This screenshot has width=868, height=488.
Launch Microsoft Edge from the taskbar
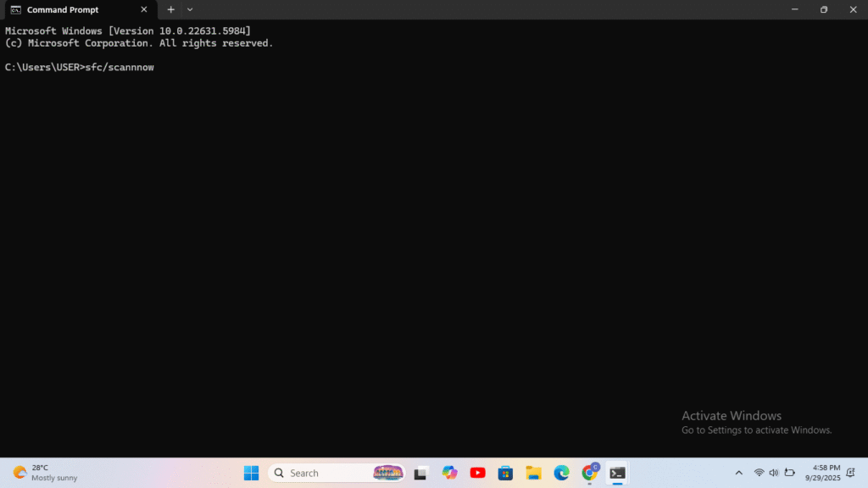[x=561, y=473]
